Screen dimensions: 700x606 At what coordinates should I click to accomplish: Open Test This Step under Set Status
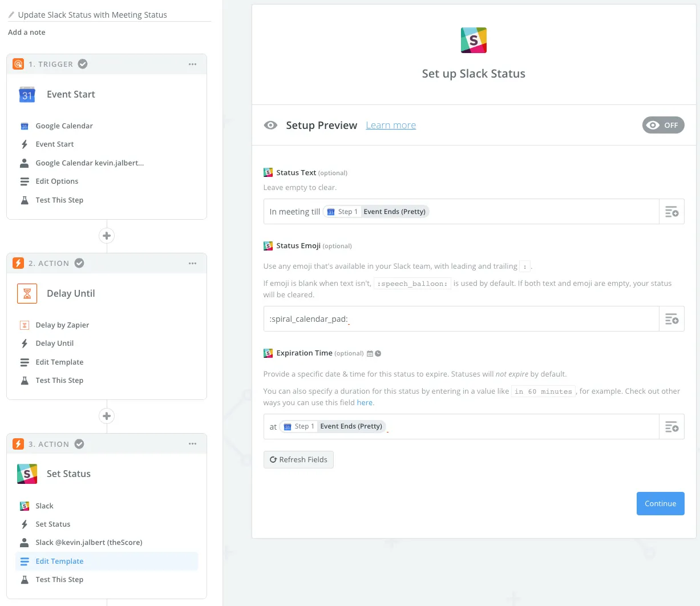click(x=107, y=580)
